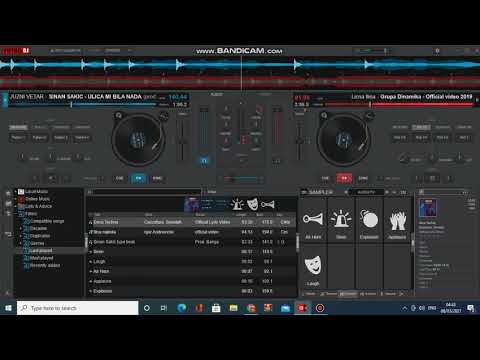
Task: Select the highlighted pad mode tab on the left deck
Action: (18, 127)
